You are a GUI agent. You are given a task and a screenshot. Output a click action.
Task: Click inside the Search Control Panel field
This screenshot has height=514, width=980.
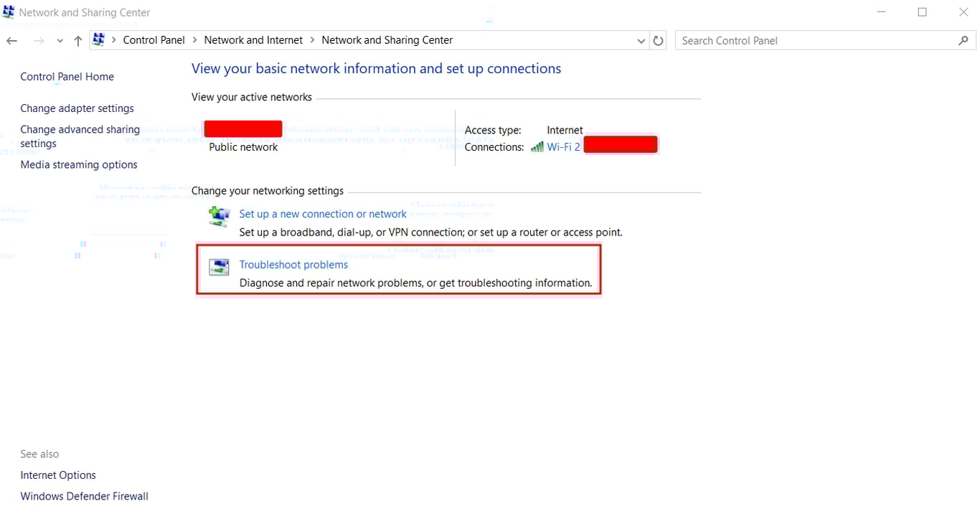[789, 40]
